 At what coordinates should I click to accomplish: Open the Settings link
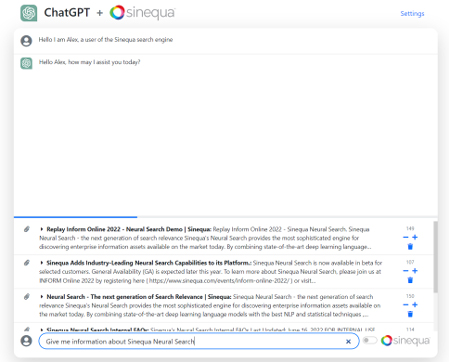tap(412, 13)
